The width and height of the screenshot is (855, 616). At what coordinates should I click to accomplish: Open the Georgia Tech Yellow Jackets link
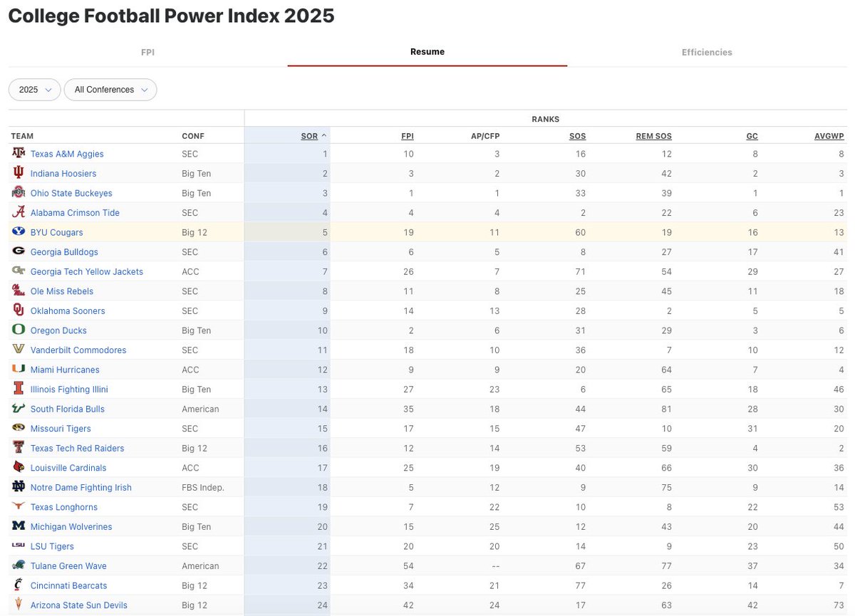pos(87,271)
